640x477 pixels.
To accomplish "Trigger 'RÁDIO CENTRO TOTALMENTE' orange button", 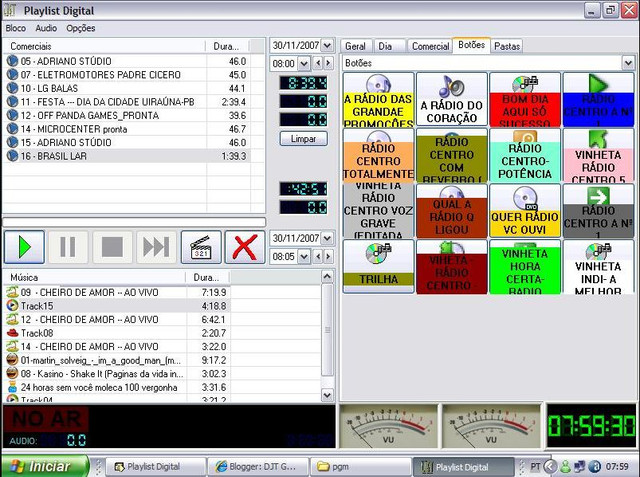I will pos(378,155).
